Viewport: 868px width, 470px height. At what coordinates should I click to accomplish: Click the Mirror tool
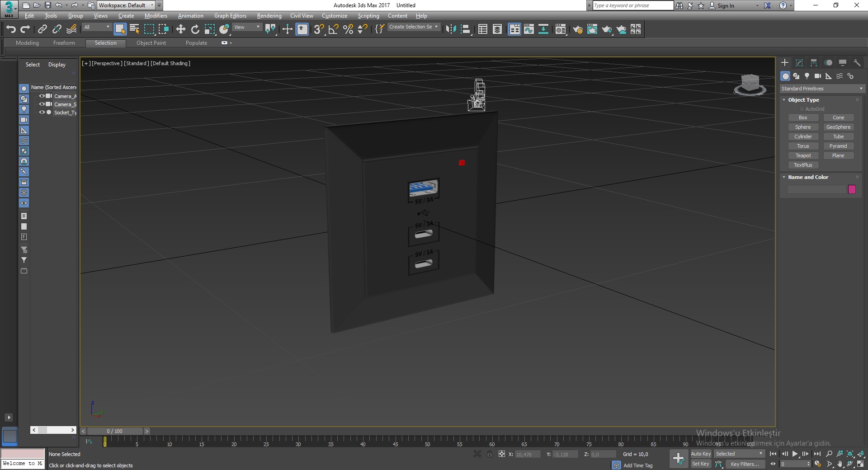[x=451, y=29]
